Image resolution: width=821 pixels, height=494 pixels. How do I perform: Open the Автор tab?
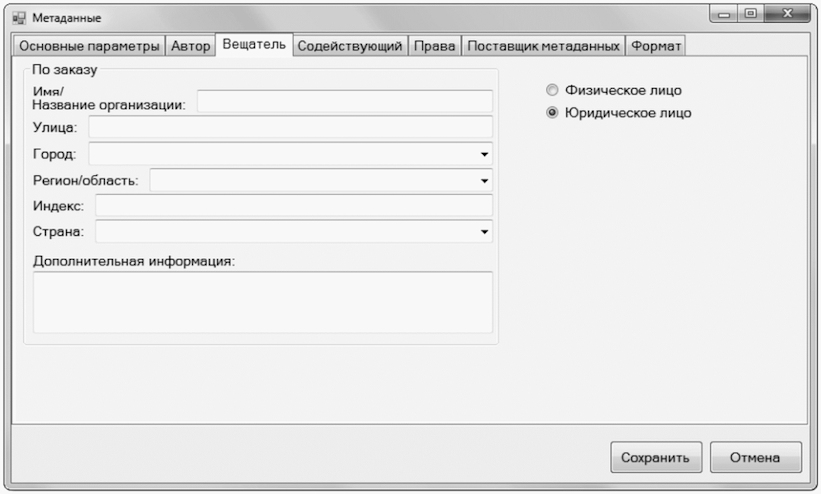pos(190,46)
